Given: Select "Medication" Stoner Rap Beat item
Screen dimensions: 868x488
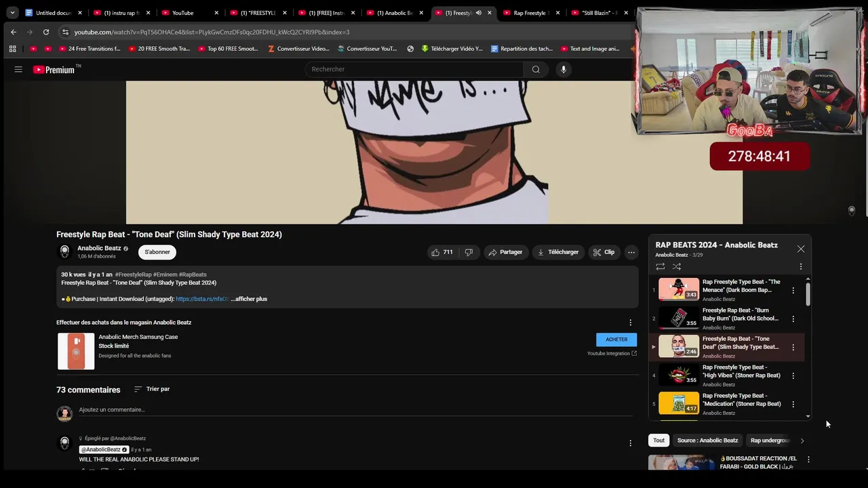Looking at the screenshot, I should 727,403.
